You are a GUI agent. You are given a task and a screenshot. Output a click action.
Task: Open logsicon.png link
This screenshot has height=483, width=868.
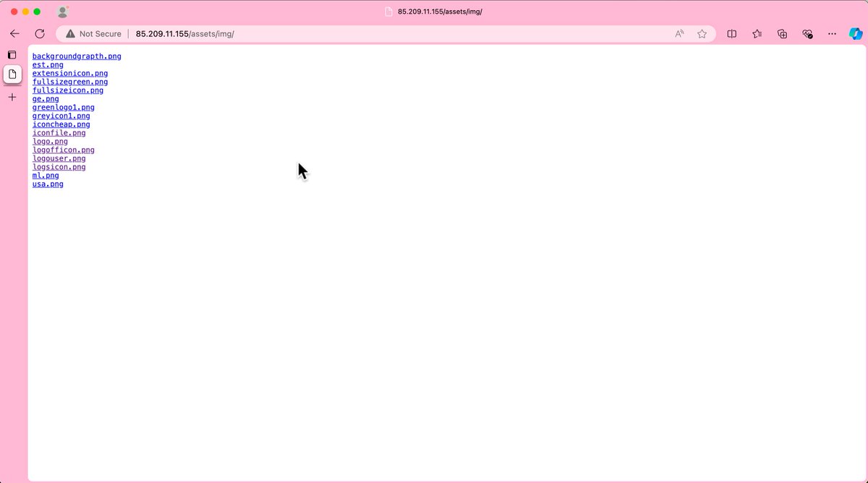pyautogui.click(x=59, y=167)
